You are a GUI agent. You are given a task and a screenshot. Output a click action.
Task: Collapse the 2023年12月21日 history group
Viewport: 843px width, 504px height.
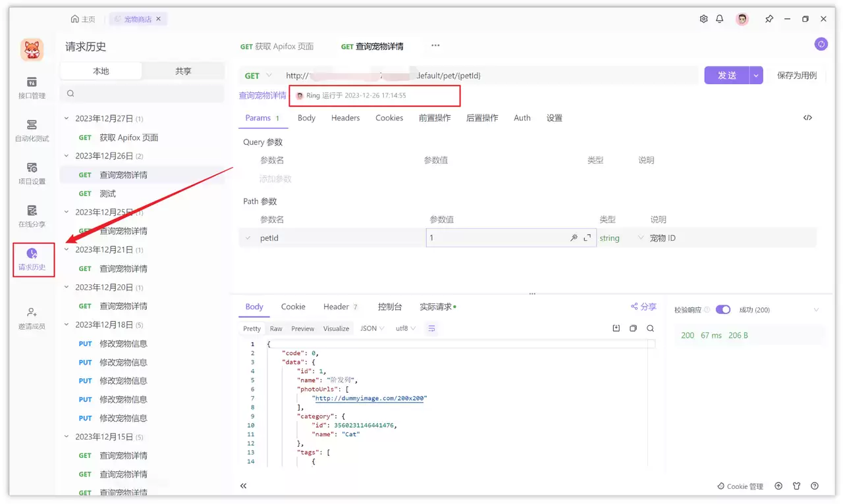click(66, 249)
